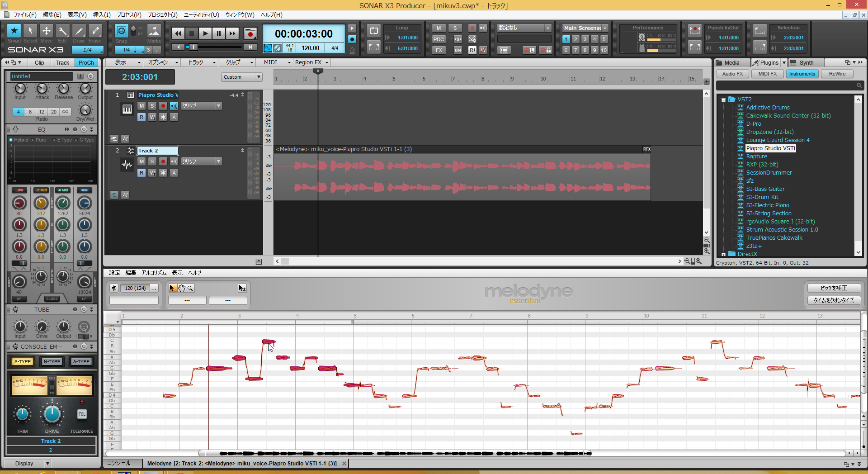Open the 編集(E) menu
This screenshot has width=868, height=474.
tap(52, 15)
